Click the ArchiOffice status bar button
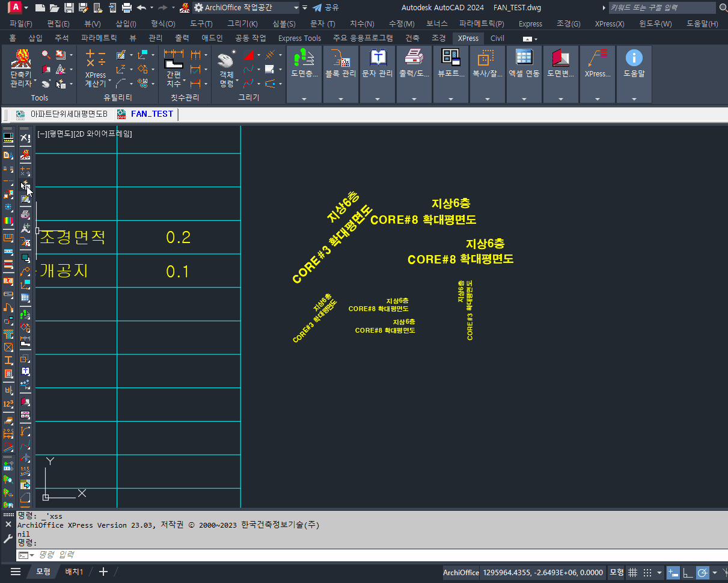 461,572
